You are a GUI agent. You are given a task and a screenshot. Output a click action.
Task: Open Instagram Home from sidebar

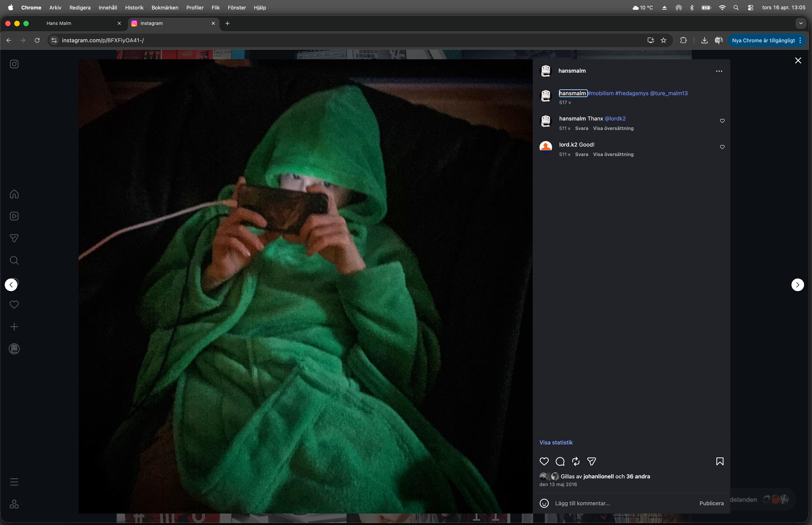[x=14, y=194]
